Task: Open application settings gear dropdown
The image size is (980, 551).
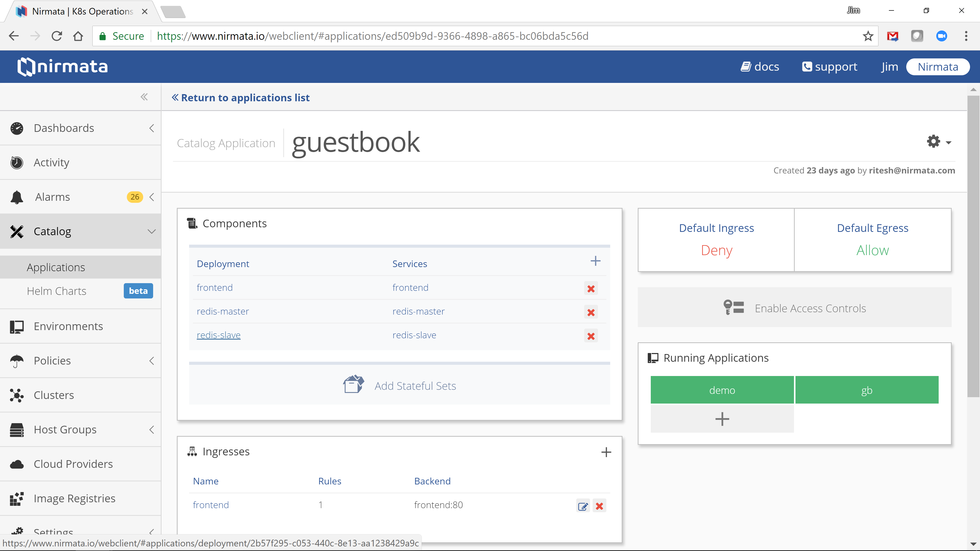Action: coord(939,142)
